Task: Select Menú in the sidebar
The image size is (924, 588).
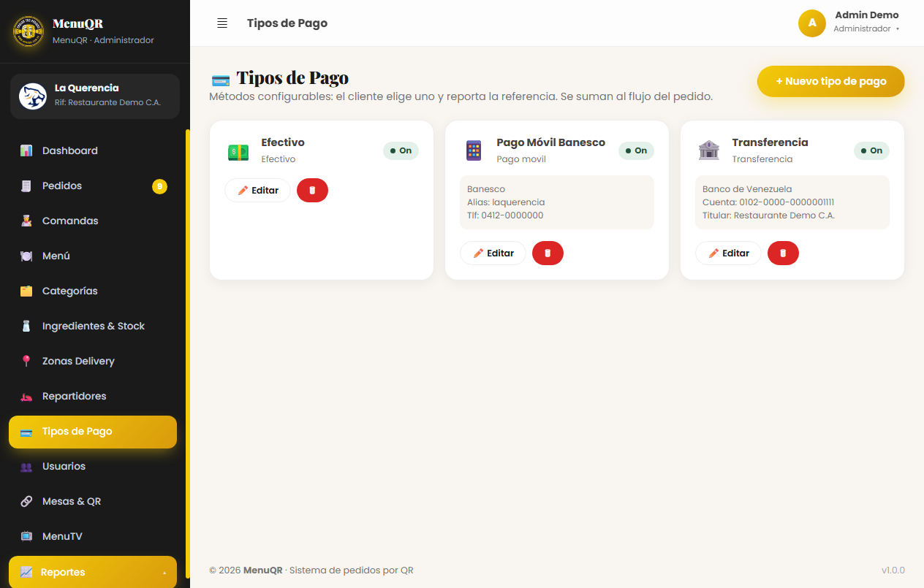Action: (93, 256)
